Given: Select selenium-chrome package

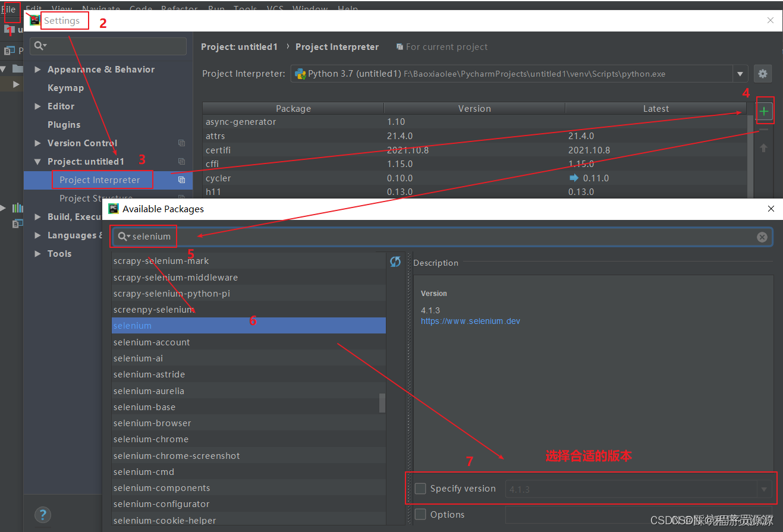Looking at the screenshot, I should pyautogui.click(x=249, y=439).
